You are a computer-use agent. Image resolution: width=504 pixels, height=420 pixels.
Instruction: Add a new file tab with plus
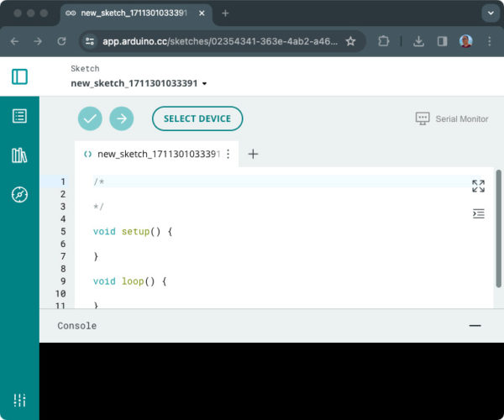pos(253,154)
